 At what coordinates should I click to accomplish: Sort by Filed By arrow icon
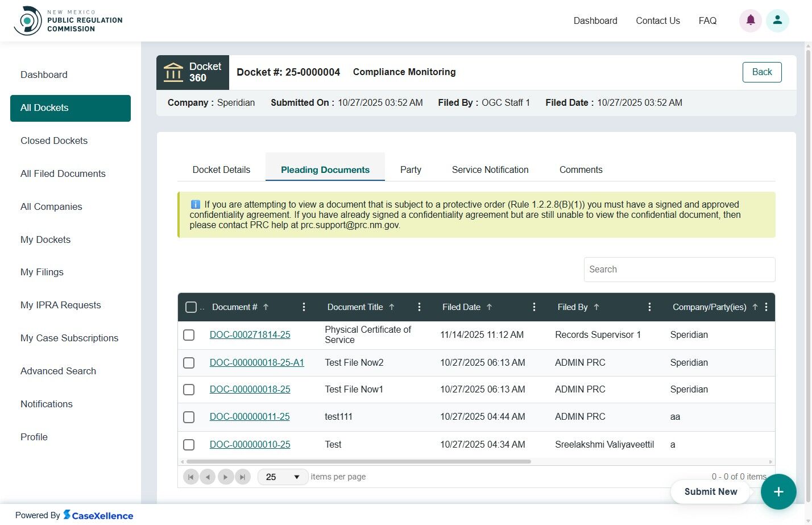pos(596,307)
